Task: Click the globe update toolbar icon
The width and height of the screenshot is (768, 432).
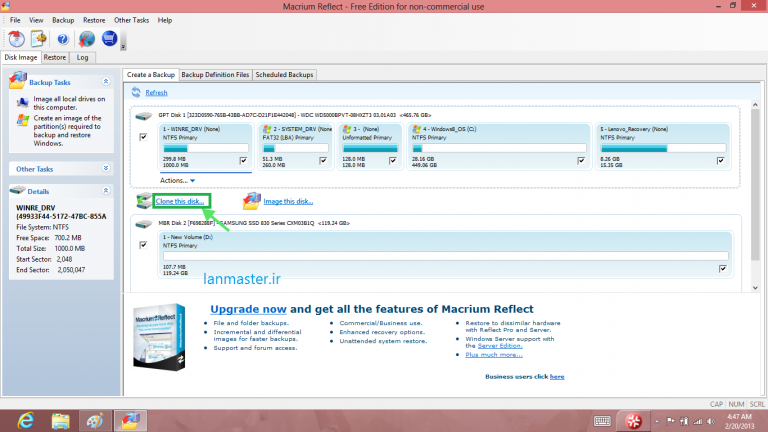Action: tap(87, 39)
